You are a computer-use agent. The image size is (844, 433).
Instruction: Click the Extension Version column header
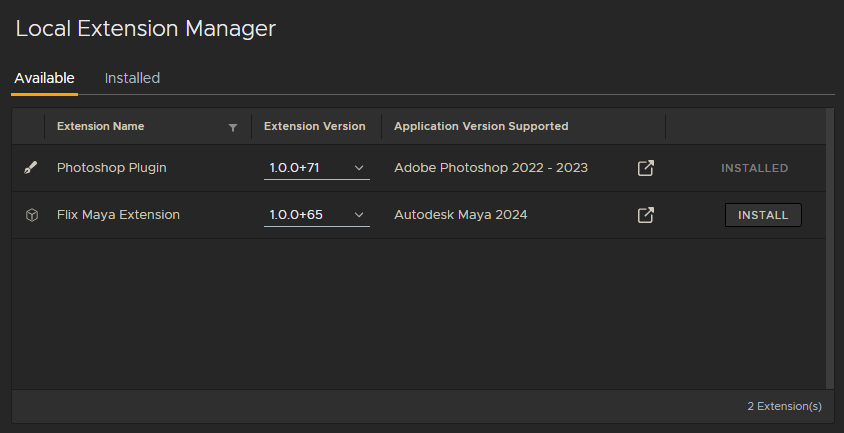(x=316, y=126)
